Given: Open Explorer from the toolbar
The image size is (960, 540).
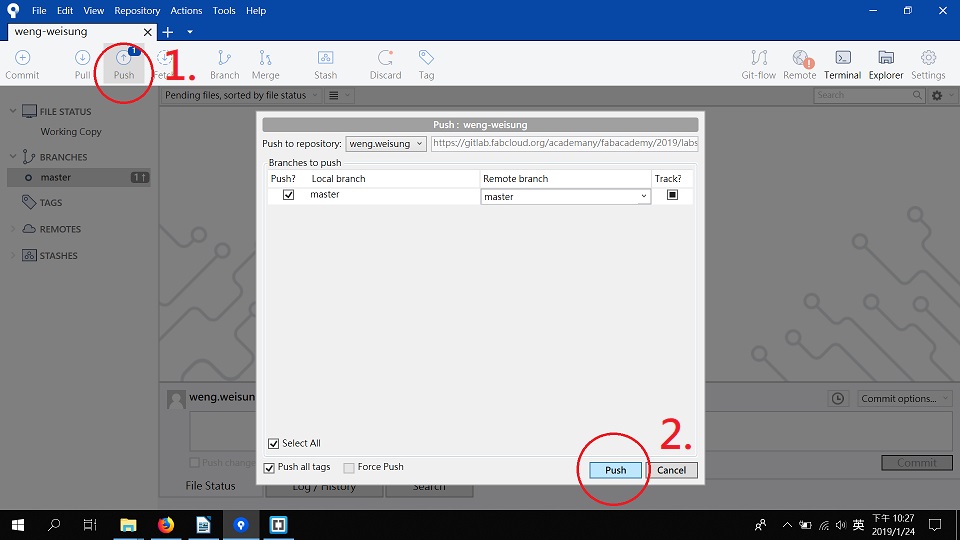Looking at the screenshot, I should tap(886, 64).
